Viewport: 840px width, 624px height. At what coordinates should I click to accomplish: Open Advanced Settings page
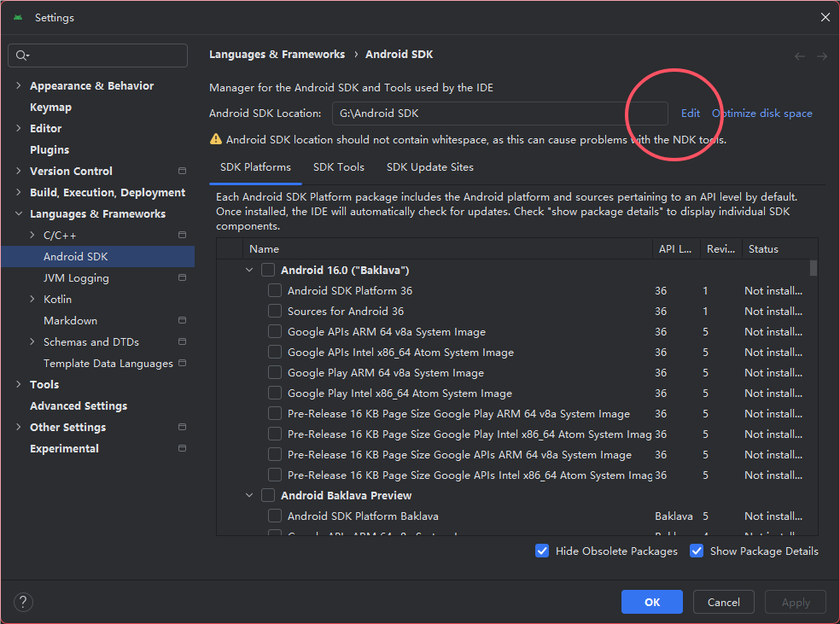[x=79, y=406]
